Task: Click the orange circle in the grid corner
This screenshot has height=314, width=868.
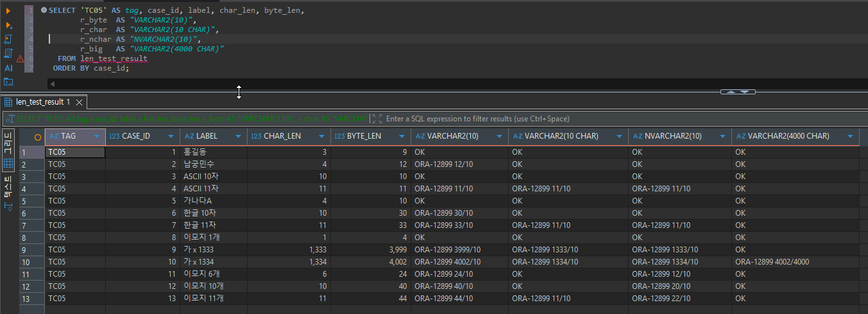Action: tap(38, 137)
